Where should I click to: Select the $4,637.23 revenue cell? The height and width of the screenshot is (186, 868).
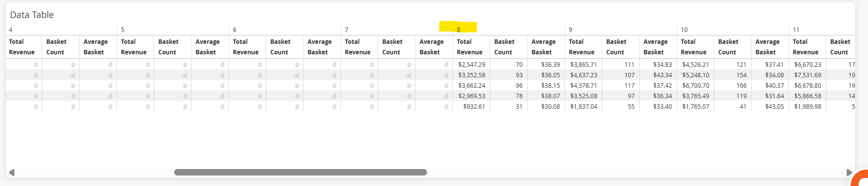pos(583,75)
